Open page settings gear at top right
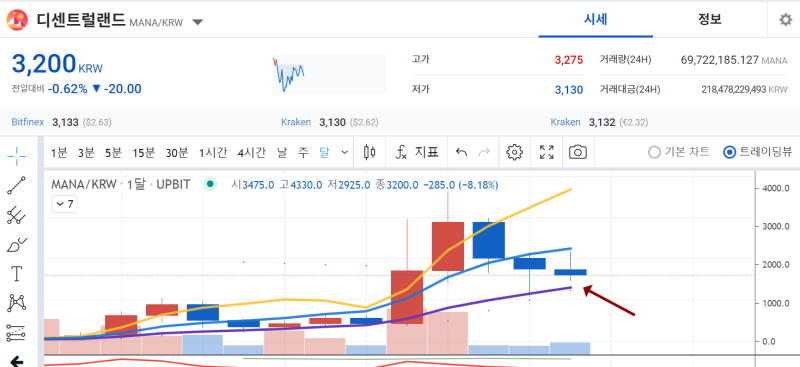The width and height of the screenshot is (800, 367). [x=785, y=20]
